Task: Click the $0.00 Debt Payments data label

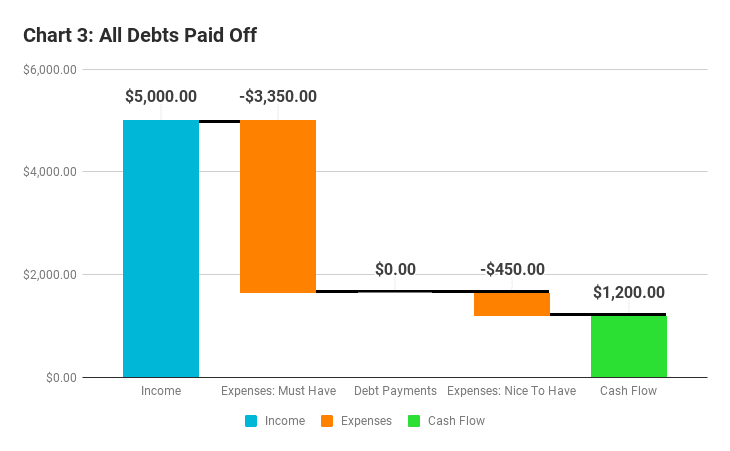Action: 395,269
